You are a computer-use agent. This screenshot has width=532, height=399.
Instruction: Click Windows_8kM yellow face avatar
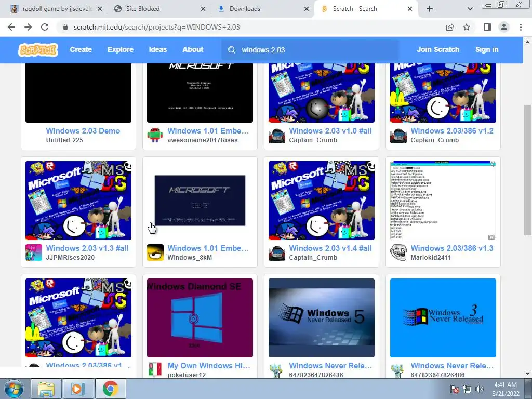pos(155,252)
